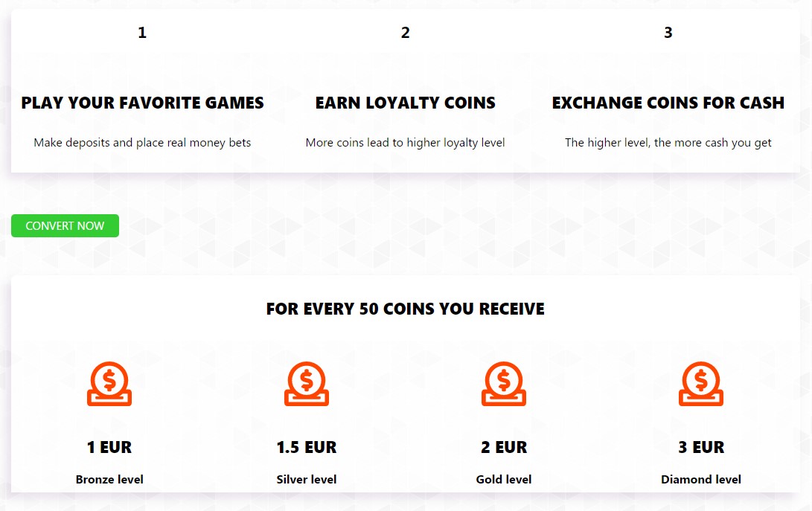Click the 1 EUR reward amount
The width and height of the screenshot is (812, 511).
109,447
